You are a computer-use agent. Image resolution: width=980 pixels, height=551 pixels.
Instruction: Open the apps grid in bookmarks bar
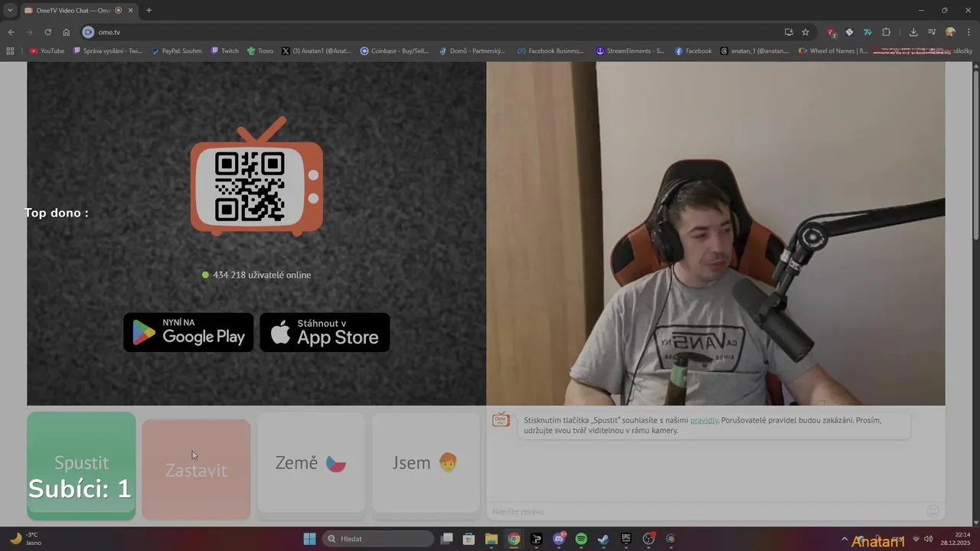click(x=10, y=51)
